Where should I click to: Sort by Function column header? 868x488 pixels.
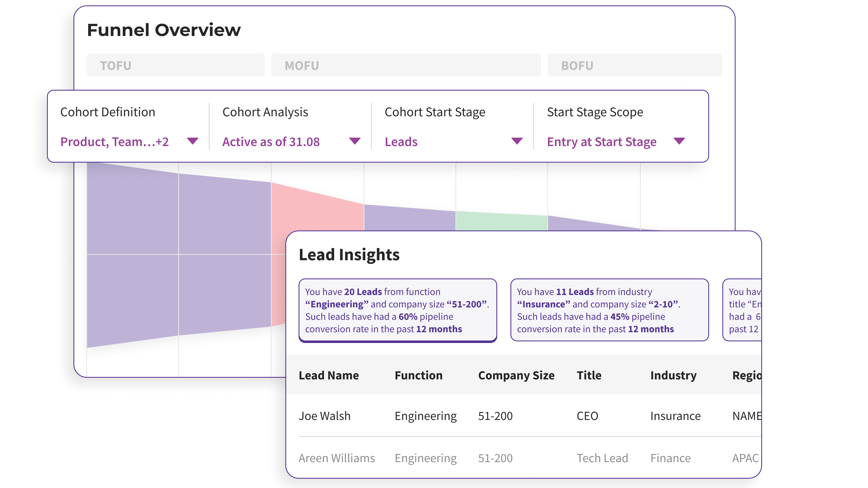(419, 375)
